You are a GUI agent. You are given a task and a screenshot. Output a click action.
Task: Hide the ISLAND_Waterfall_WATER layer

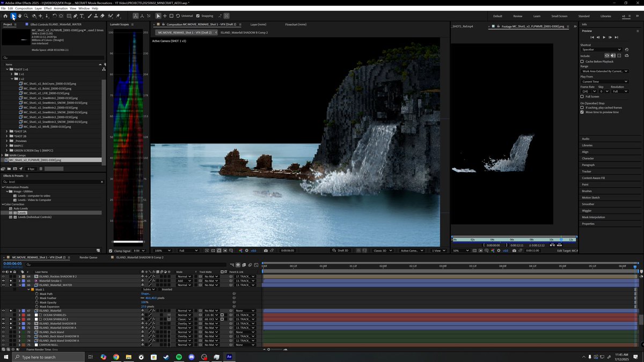[x=3, y=285]
